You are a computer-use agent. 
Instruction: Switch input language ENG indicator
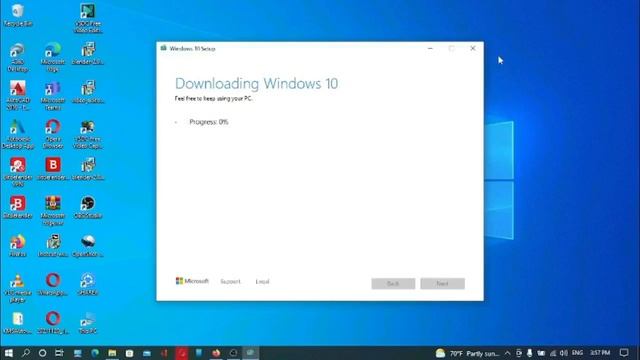tap(577, 353)
